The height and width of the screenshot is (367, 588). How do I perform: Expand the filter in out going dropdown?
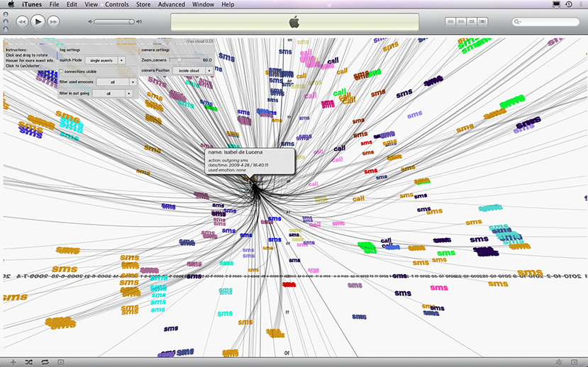point(129,93)
